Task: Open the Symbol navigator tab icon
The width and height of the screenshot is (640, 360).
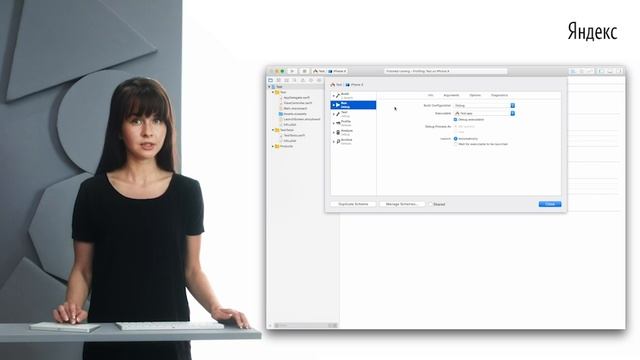Action: point(278,80)
